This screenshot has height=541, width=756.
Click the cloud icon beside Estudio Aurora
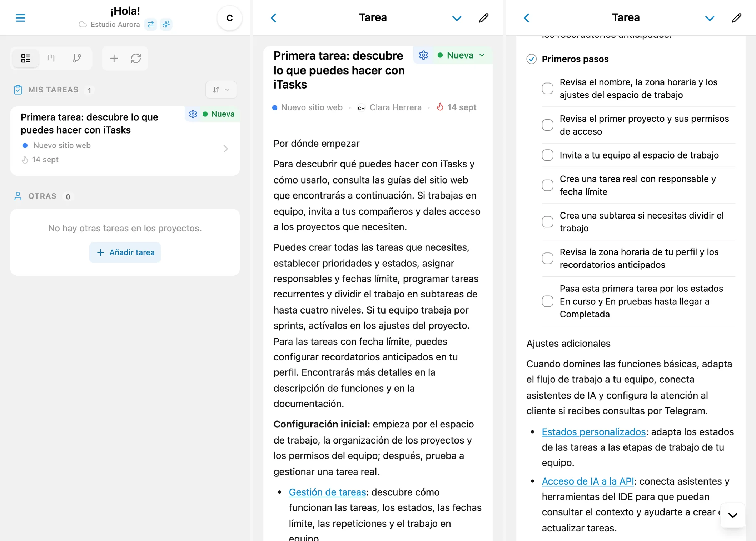tap(83, 25)
